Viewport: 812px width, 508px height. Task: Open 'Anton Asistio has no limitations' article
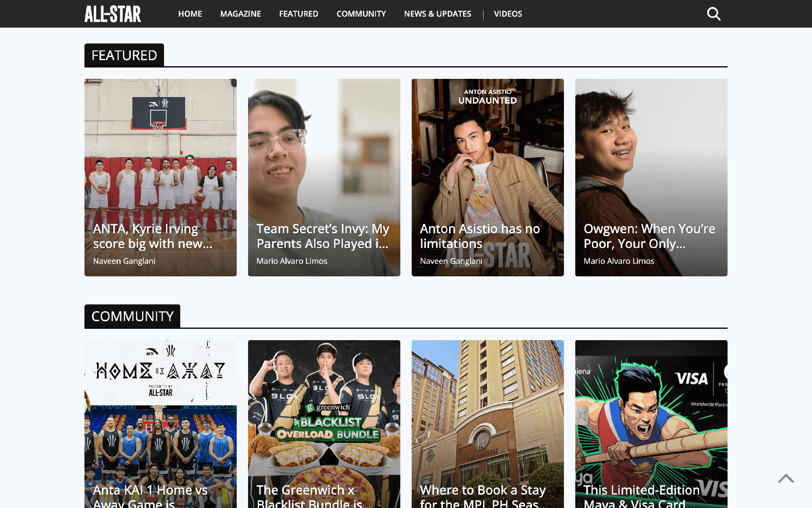[480, 236]
